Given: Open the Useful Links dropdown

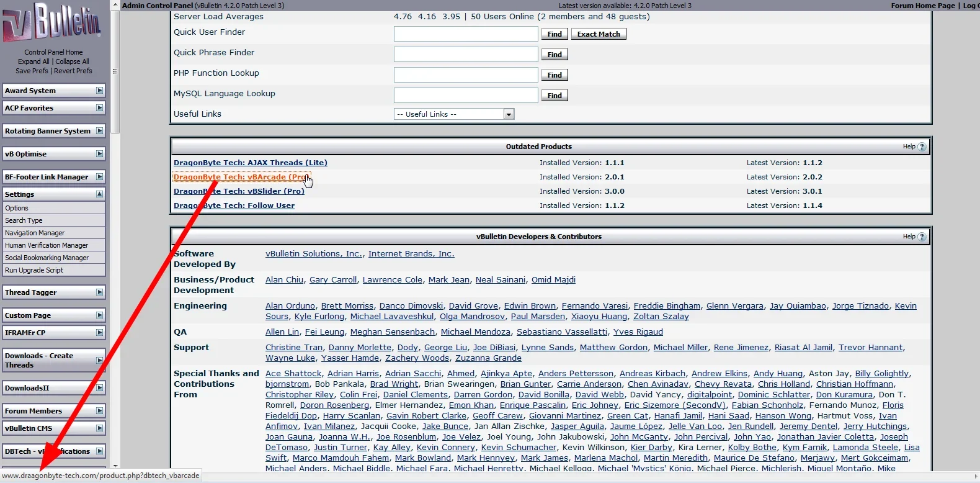Looking at the screenshot, I should pyautogui.click(x=454, y=114).
